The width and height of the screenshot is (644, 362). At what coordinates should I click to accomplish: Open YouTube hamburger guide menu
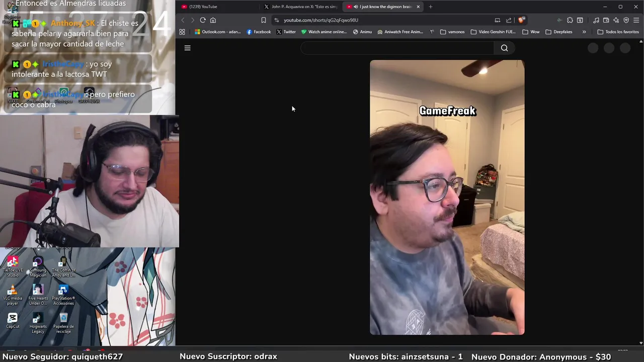[x=188, y=48]
